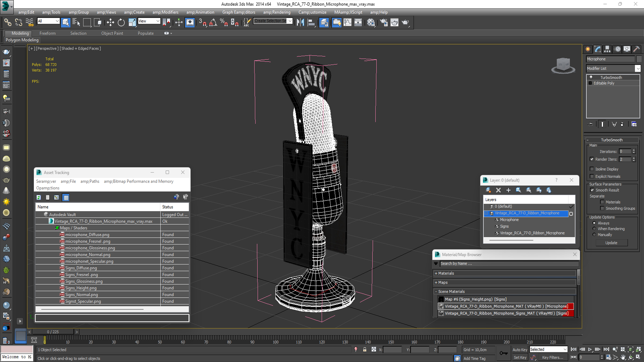Enable the Isoline Display checkbox
The height and width of the screenshot is (362, 644).
[x=592, y=169]
